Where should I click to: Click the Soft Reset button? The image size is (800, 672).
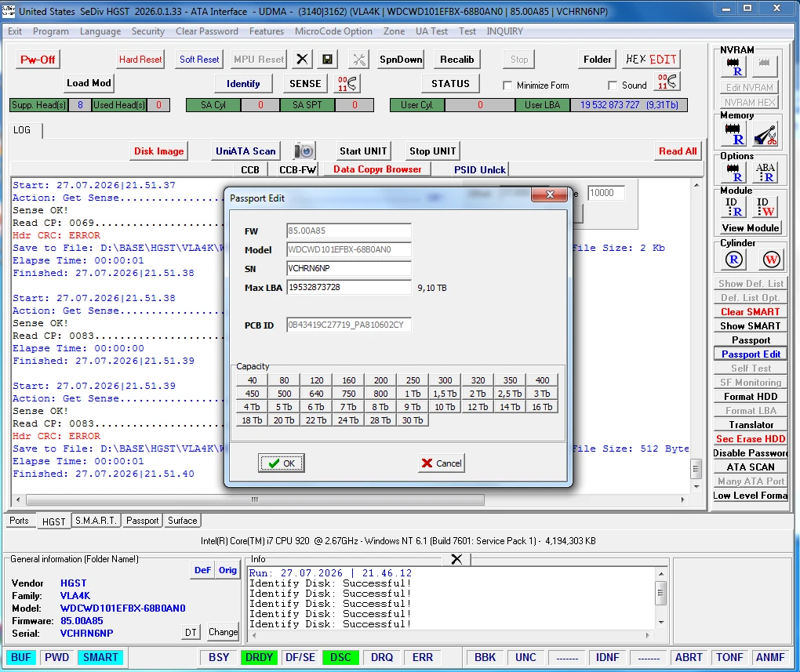pyautogui.click(x=199, y=59)
